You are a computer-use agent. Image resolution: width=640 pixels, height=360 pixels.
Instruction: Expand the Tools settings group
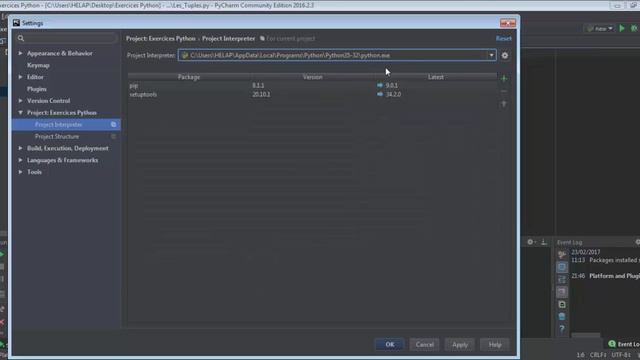[20, 172]
